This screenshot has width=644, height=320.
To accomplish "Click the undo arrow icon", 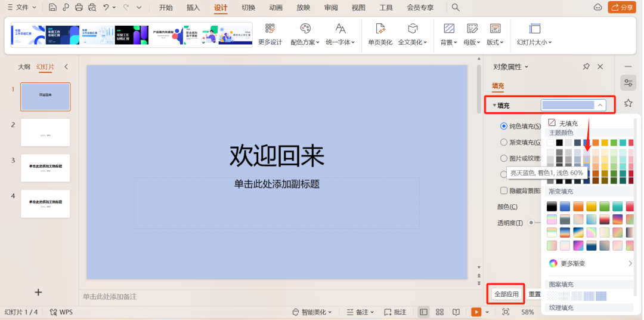I will 106,7.
